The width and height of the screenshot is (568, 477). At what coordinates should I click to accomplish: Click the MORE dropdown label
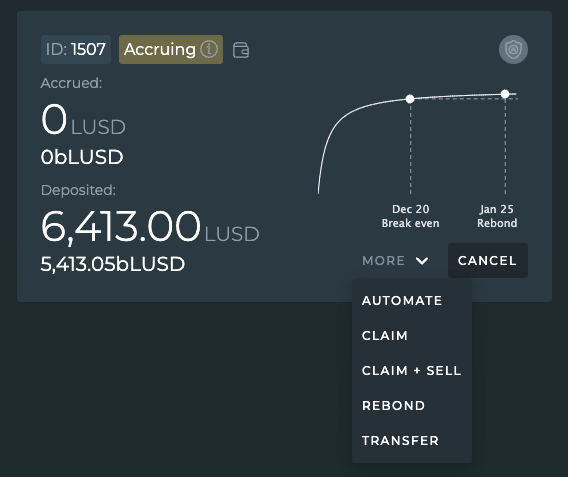click(x=383, y=261)
